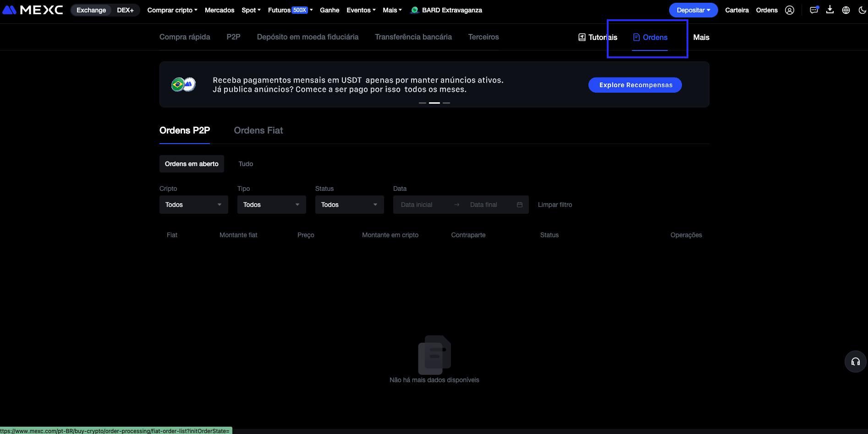Switch to the Ordens Fiat tab
Screen dimensions: 868x434
(x=258, y=130)
